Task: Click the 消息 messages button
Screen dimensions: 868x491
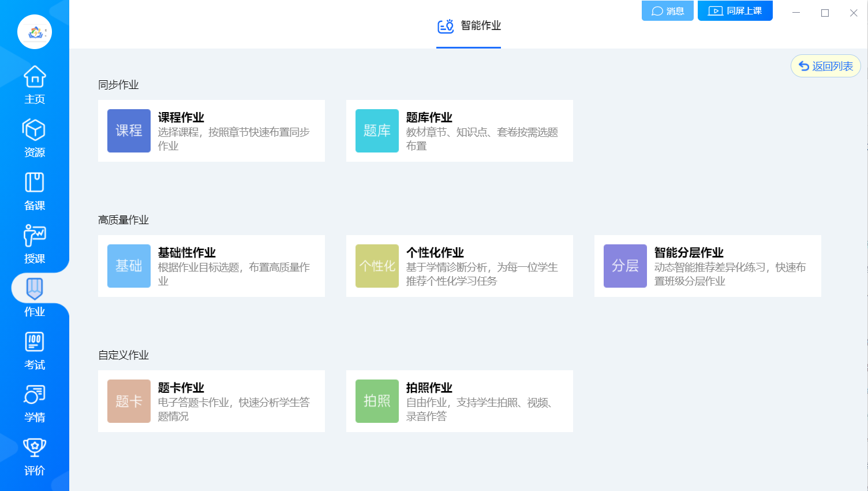Action: click(x=667, y=11)
